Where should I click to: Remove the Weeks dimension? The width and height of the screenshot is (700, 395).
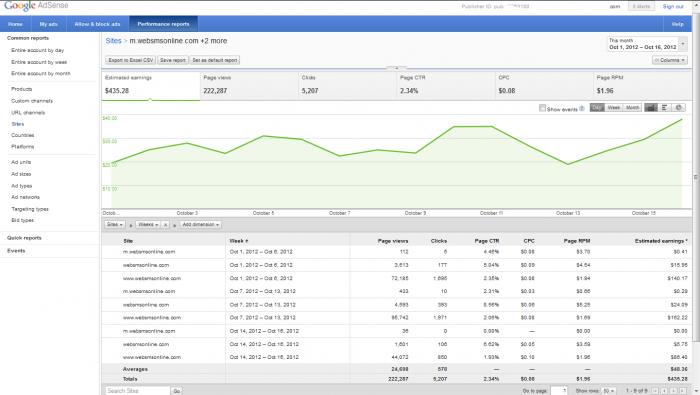165,225
